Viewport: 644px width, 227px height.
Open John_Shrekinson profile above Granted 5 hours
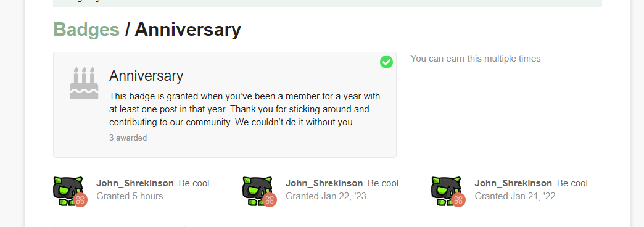click(x=134, y=183)
